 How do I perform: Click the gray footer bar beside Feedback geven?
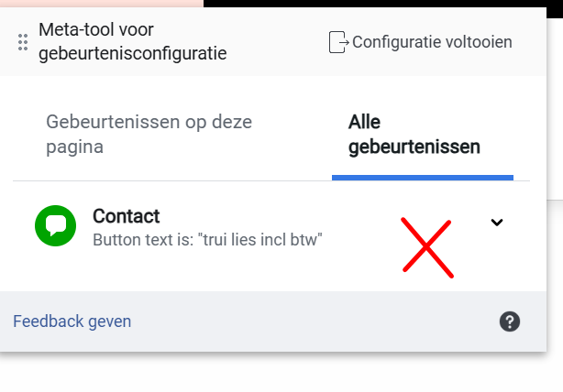[312, 321]
